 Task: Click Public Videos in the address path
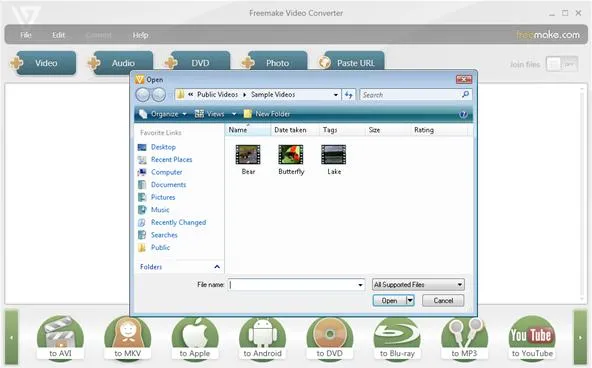click(217, 95)
